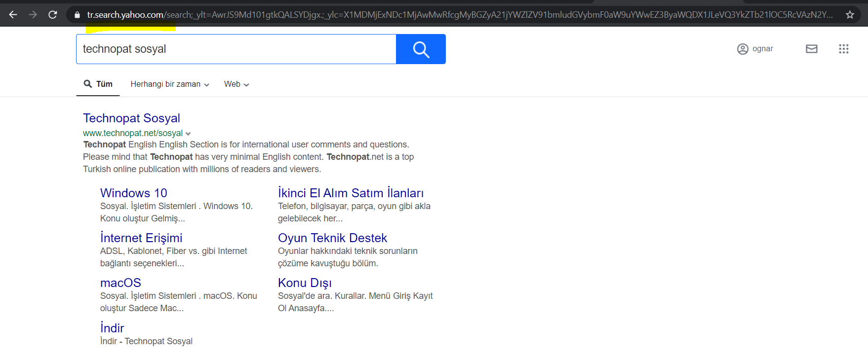Click the 'ADSL, Kablonet, Fiber vs.' description
Image resolution: width=868 pixels, height=358 pixels.
[173, 251]
